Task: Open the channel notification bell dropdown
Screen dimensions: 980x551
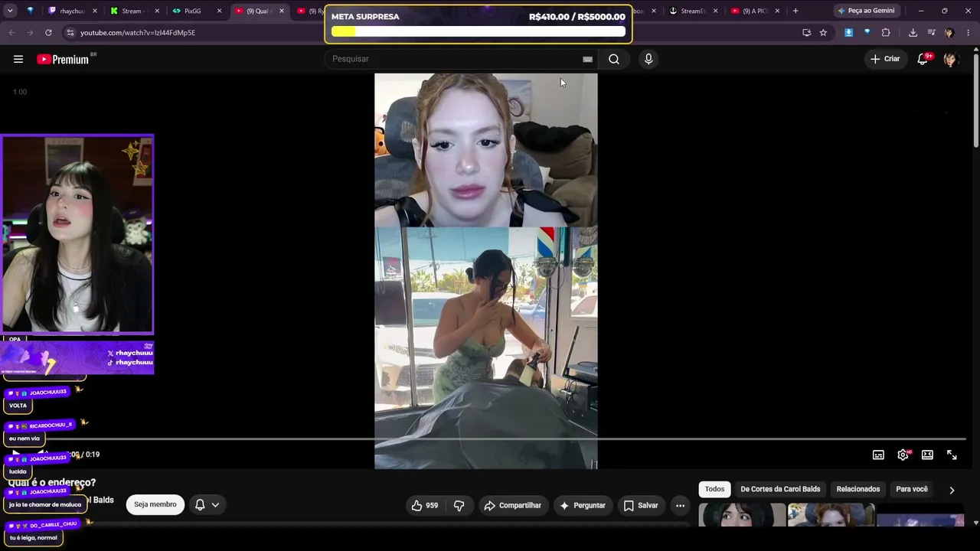Action: (x=206, y=505)
